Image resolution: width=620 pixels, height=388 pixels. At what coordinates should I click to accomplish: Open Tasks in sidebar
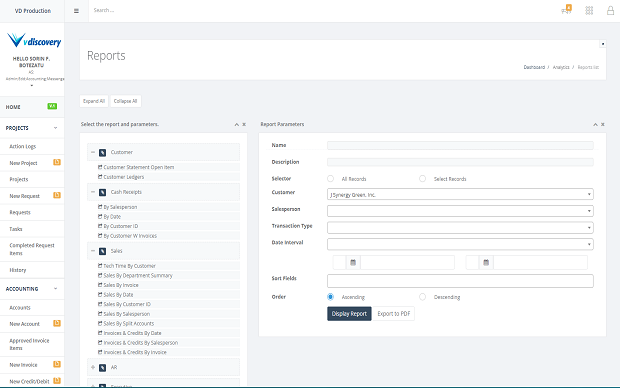pyautogui.click(x=16, y=229)
